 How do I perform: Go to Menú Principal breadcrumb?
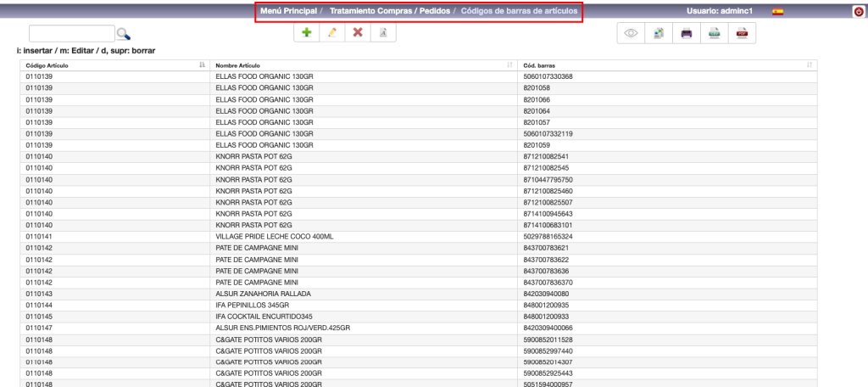coord(289,11)
